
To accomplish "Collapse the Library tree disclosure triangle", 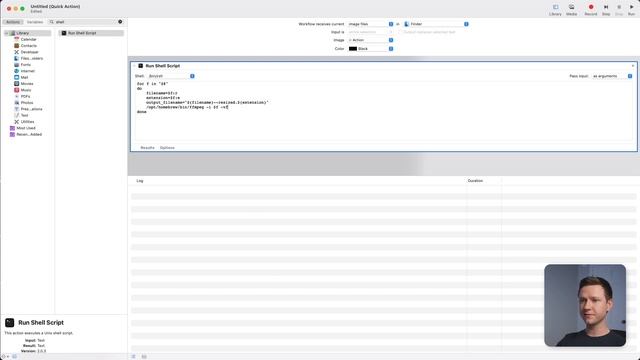I will pyautogui.click(x=6, y=33).
